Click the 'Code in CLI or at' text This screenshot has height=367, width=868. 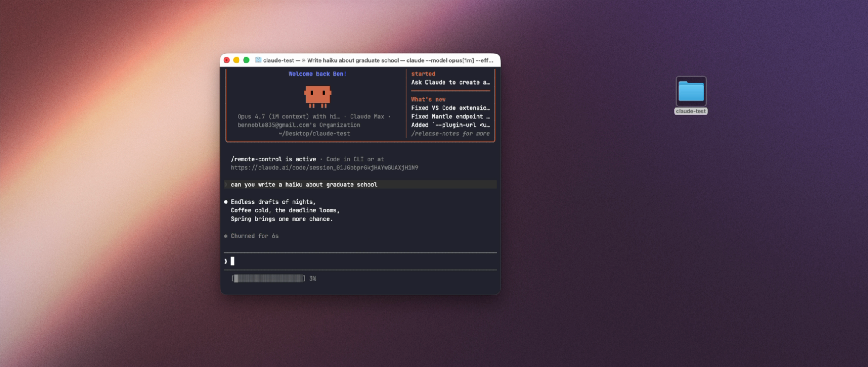355,159
